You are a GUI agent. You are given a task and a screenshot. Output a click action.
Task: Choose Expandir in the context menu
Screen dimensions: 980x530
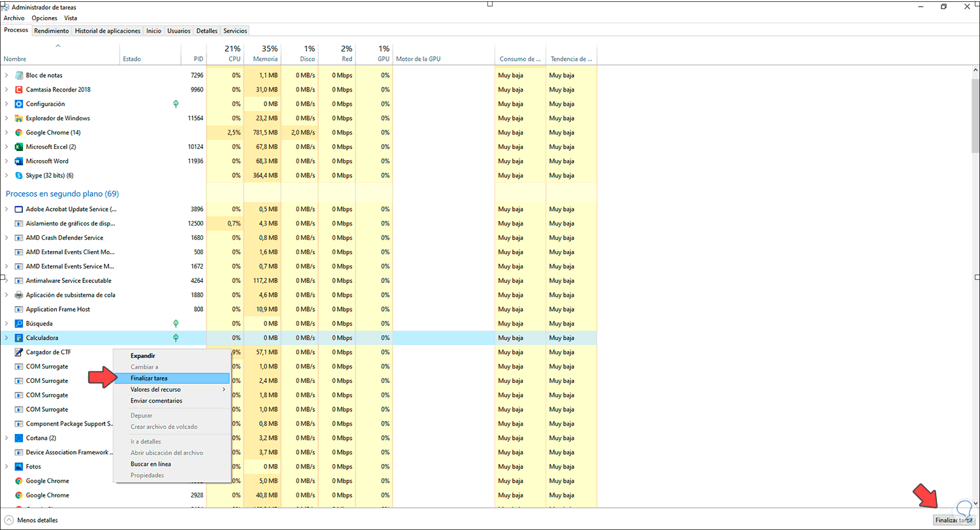[x=172, y=356]
